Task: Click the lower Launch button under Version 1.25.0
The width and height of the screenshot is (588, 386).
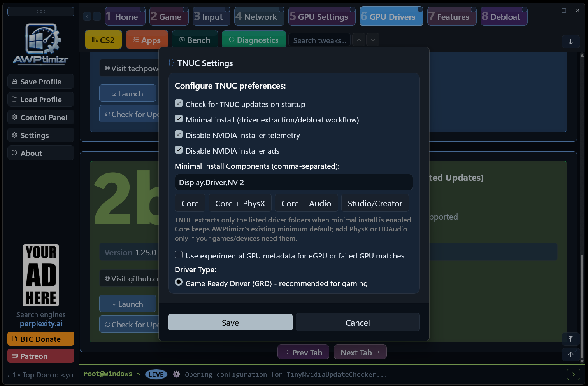Action: click(128, 304)
